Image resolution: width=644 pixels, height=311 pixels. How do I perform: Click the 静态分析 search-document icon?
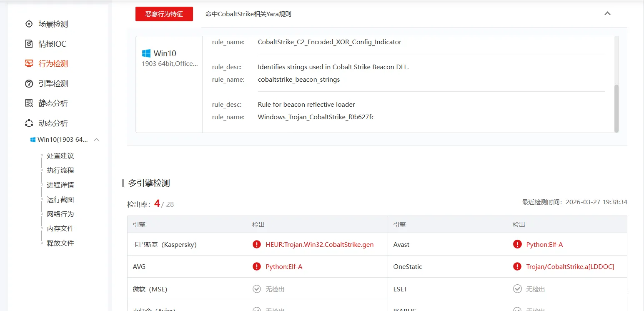29,103
